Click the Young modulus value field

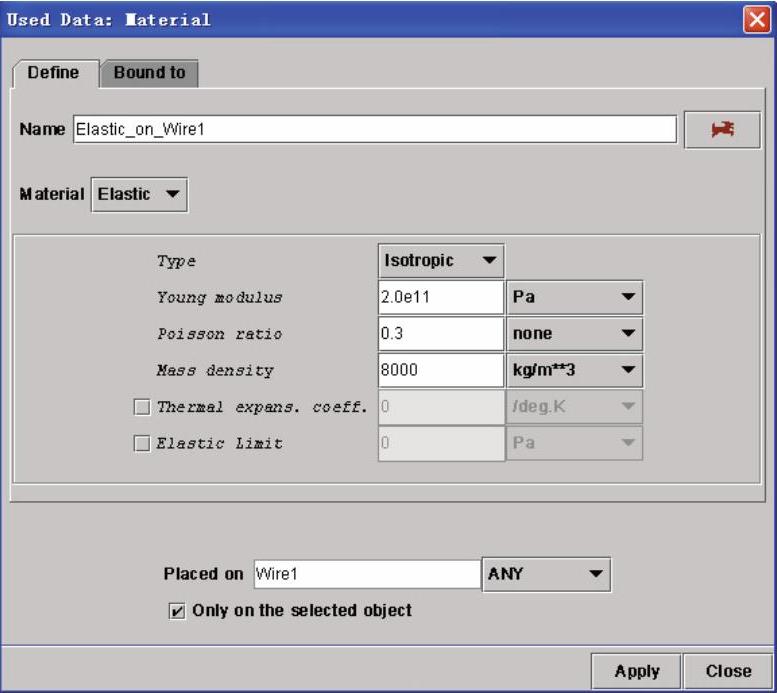pos(440,297)
